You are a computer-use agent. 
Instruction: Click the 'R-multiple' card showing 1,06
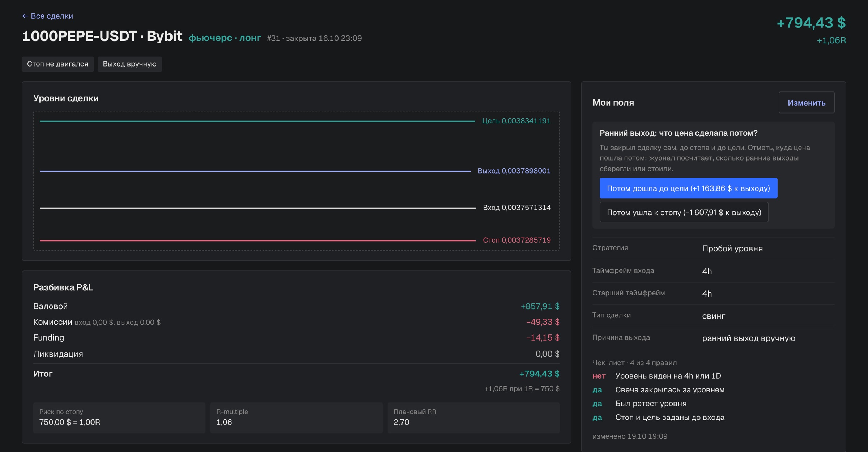(296, 418)
